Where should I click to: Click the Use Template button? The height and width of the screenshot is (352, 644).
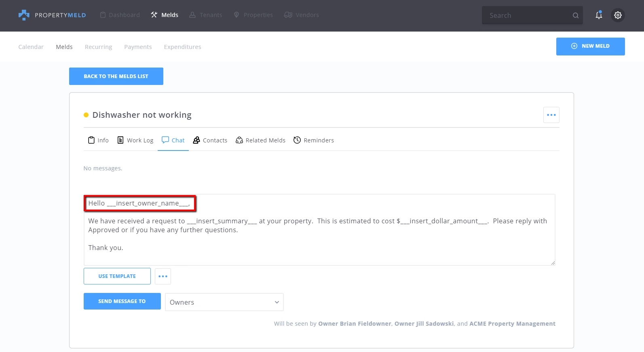(117, 276)
